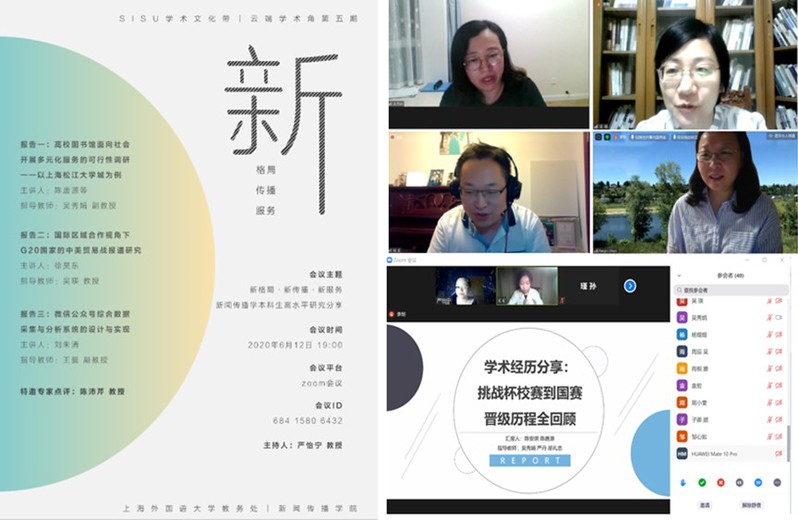This screenshot has width=798, height=520.
Task: Click the blue next arrow in video strip
Action: (630, 285)
